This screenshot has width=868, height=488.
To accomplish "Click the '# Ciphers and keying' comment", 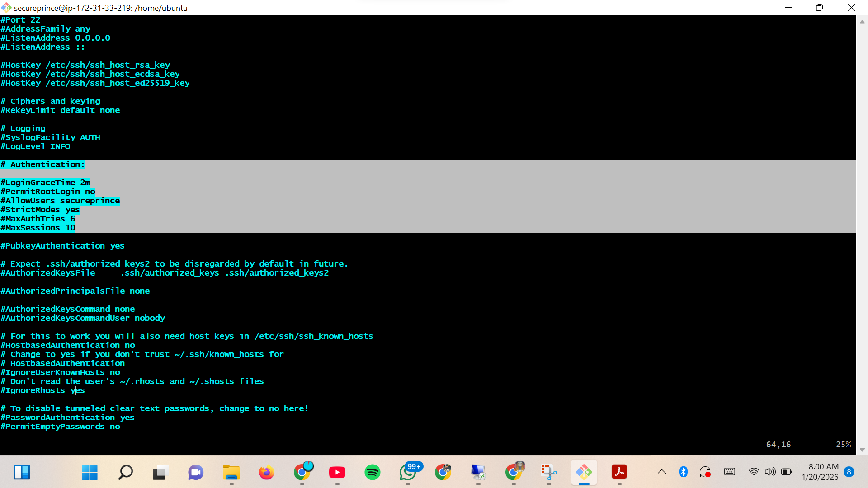I will 51,101.
